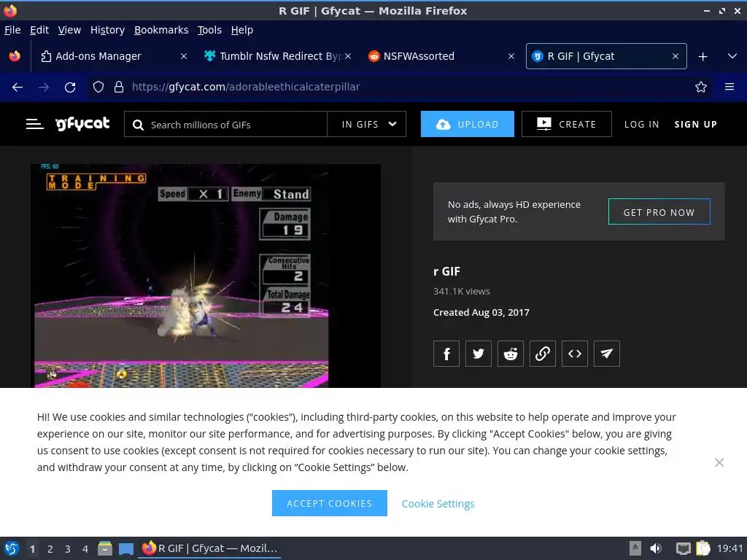
Task: Open the Help menu
Action: pos(242,30)
